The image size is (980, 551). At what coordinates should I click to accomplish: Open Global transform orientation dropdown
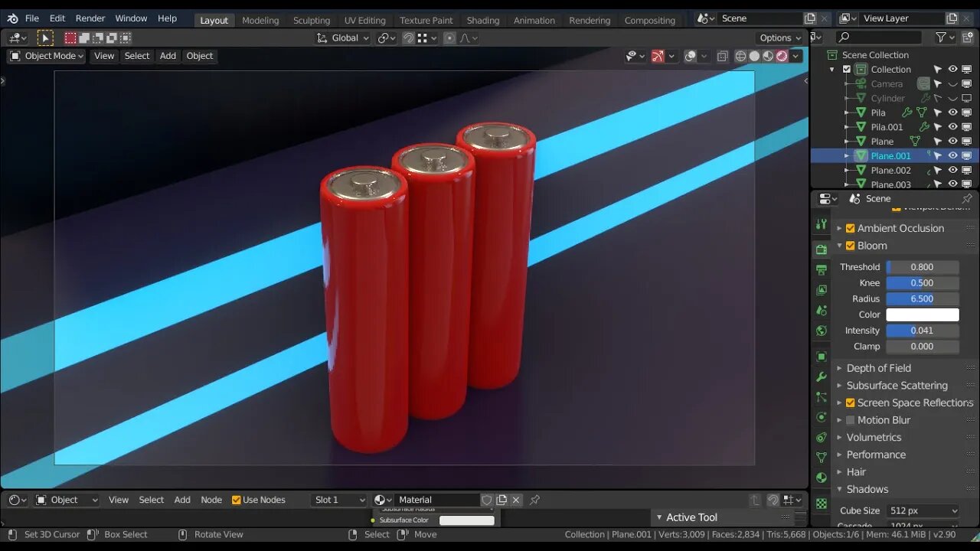(344, 37)
